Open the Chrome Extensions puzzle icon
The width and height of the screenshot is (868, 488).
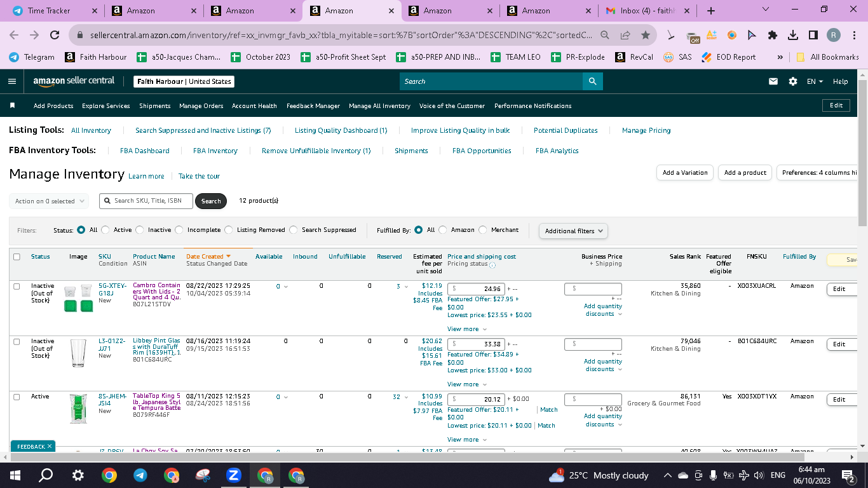click(x=773, y=35)
